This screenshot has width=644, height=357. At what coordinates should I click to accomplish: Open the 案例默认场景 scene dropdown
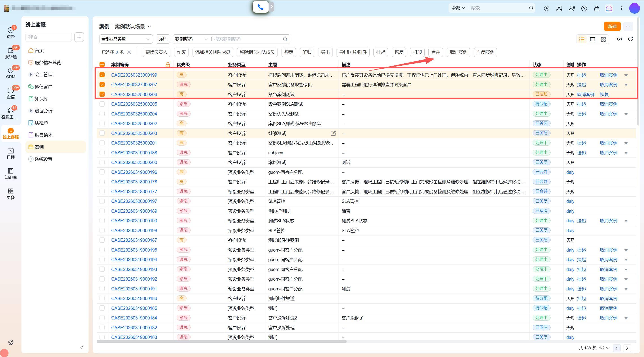[133, 27]
